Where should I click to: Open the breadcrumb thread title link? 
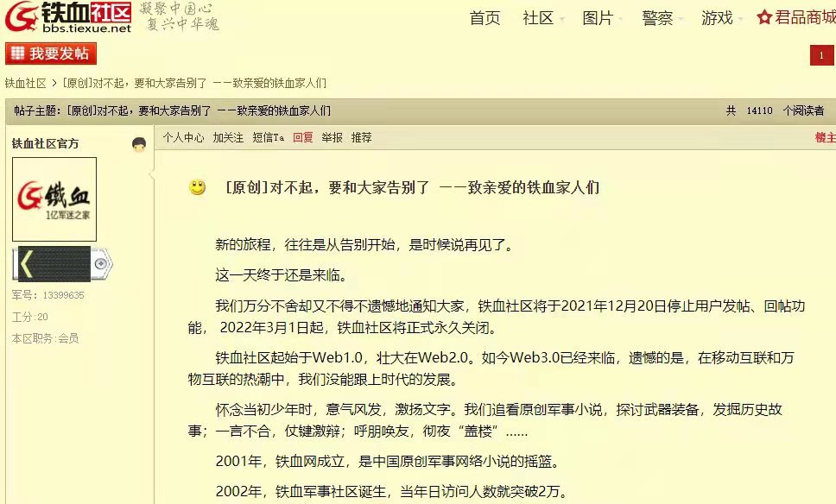point(194,83)
